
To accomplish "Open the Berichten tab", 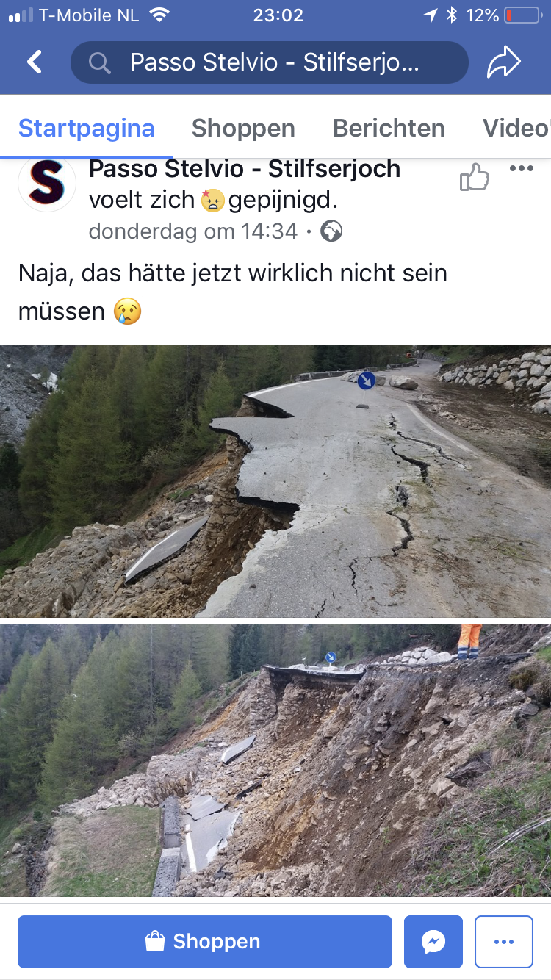I will pyautogui.click(x=389, y=129).
